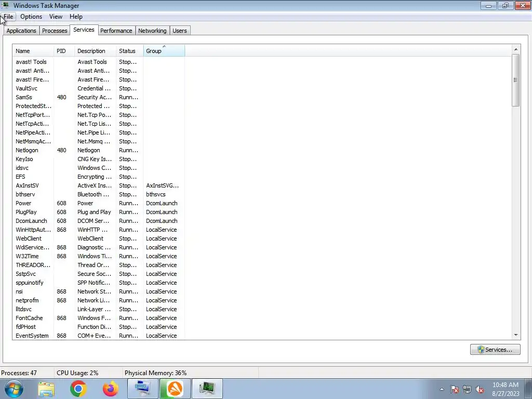Switch to the Networking tab
This screenshot has width=532, height=399.
click(152, 31)
